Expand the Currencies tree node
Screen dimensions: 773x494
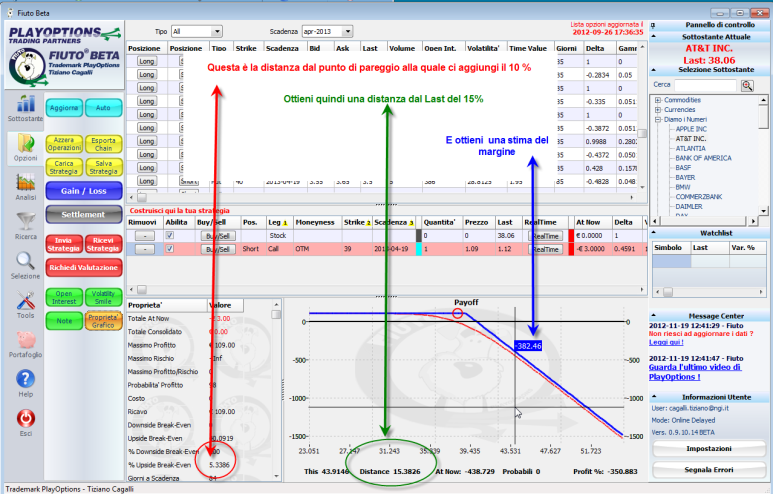coord(657,110)
